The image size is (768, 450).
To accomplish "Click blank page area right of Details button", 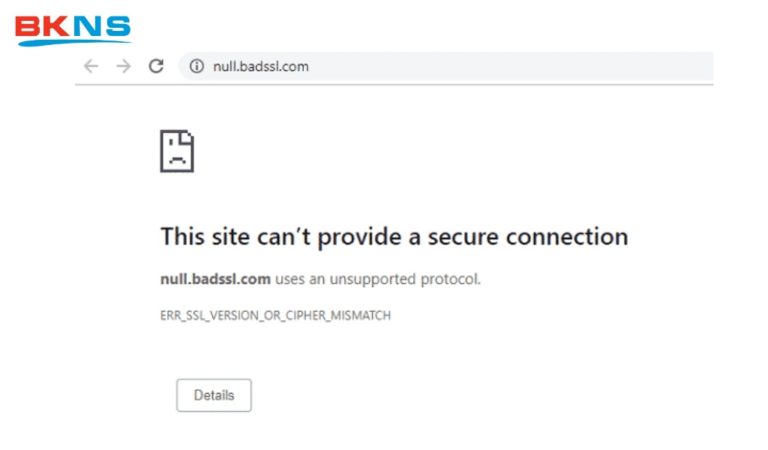I will pos(450,395).
